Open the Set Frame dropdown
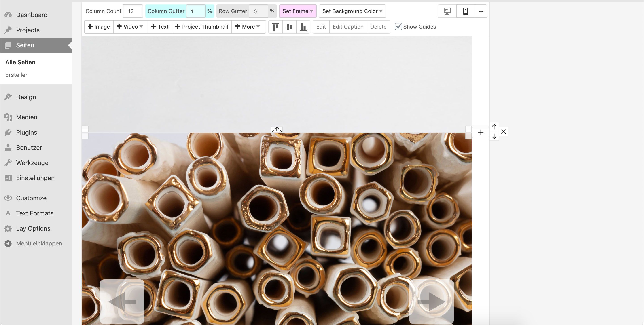This screenshot has width=644, height=325. (297, 11)
